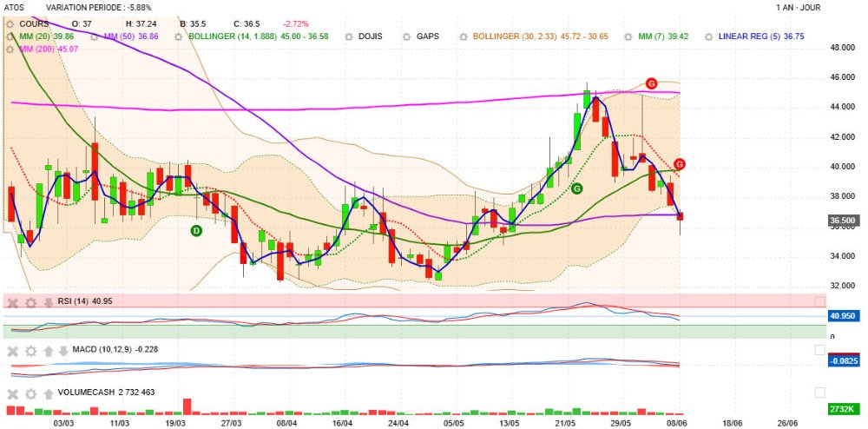Open settings gear for MM (200)
The width and height of the screenshot is (868, 429).
coord(10,49)
